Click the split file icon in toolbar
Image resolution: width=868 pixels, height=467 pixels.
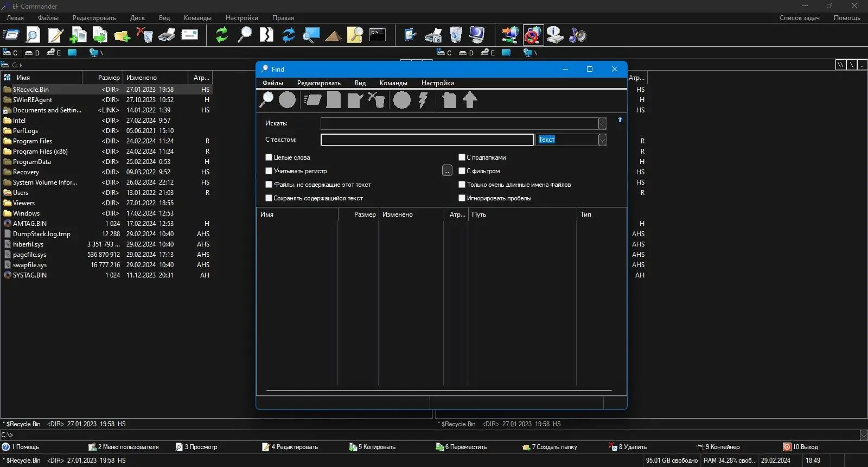266,35
